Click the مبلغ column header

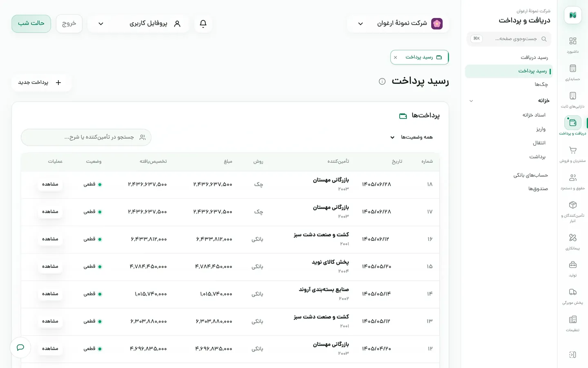[228, 162]
